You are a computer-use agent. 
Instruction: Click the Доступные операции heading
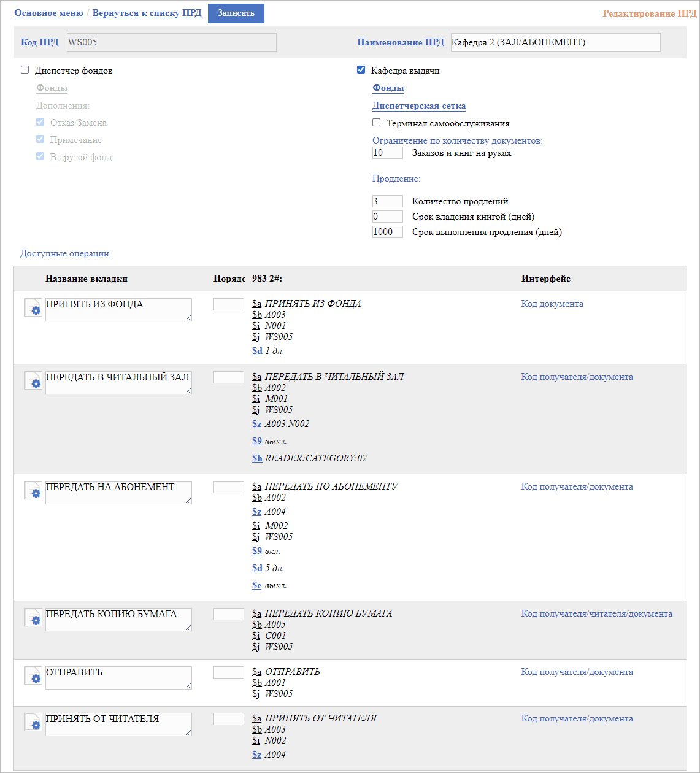64,253
